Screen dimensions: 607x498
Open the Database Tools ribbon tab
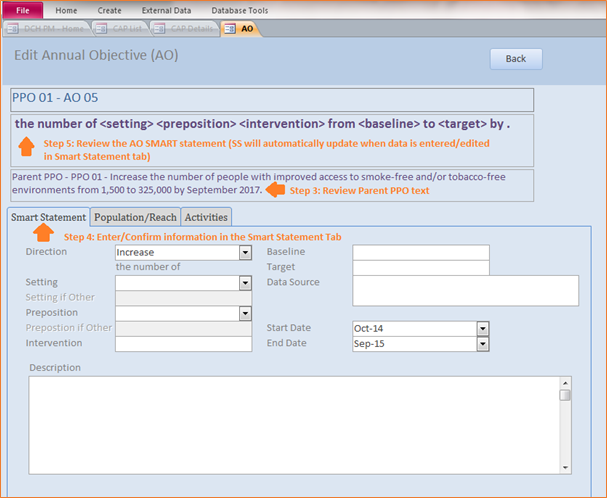pos(240,10)
